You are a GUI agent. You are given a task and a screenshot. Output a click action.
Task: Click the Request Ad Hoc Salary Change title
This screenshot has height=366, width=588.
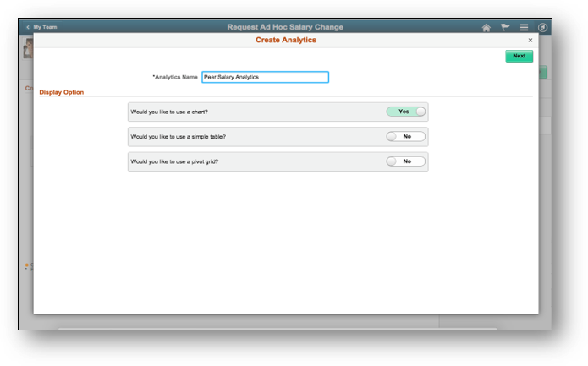coord(285,27)
